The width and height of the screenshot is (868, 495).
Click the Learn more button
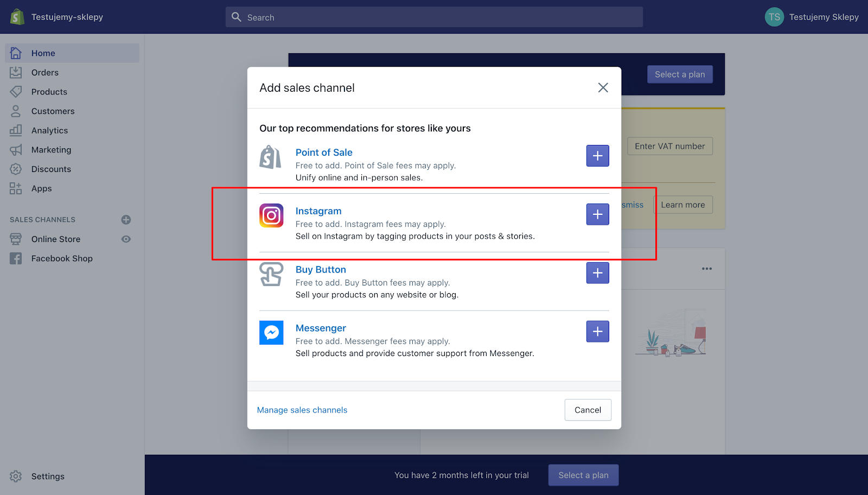click(683, 205)
